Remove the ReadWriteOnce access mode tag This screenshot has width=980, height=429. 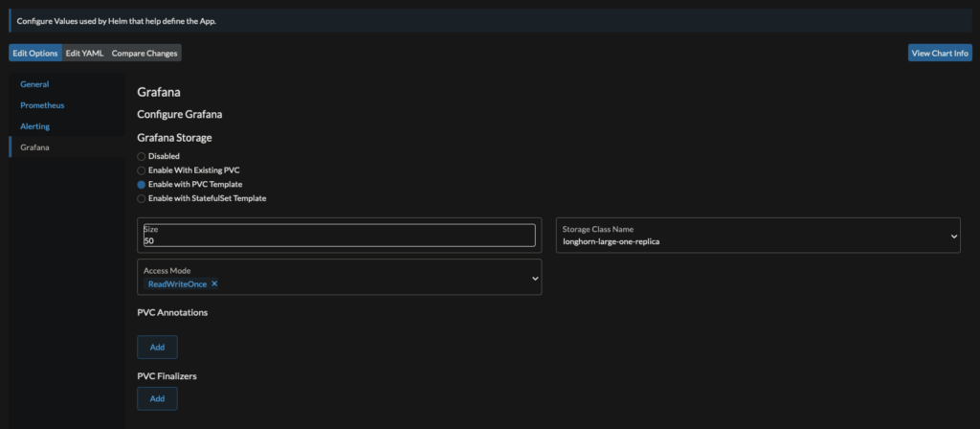(x=214, y=284)
